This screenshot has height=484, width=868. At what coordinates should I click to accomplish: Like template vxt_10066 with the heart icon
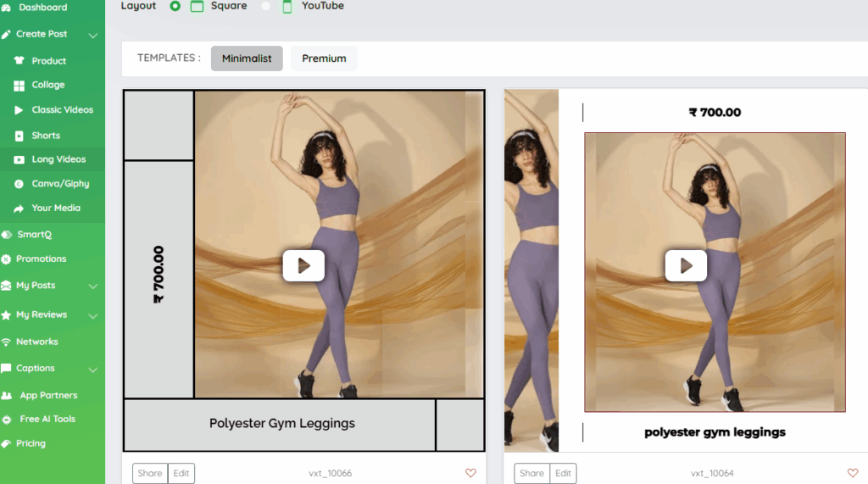[470, 473]
